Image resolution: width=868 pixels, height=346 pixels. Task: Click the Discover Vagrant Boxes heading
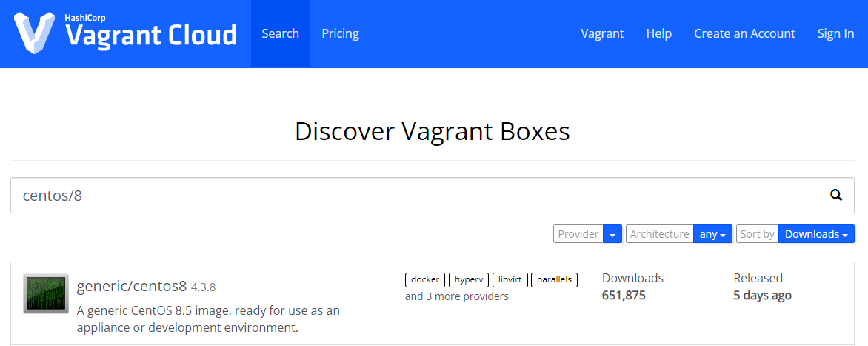pos(433,132)
